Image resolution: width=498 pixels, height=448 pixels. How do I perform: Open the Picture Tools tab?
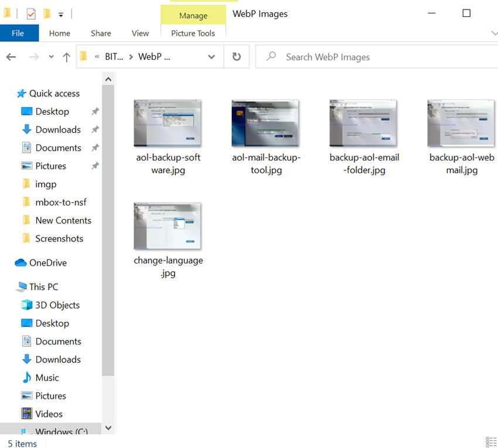pos(193,33)
